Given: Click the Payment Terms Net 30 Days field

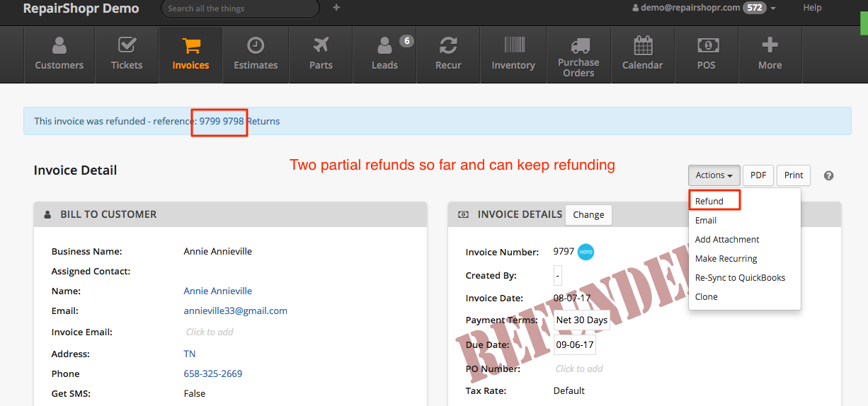Looking at the screenshot, I should pyautogui.click(x=582, y=320).
